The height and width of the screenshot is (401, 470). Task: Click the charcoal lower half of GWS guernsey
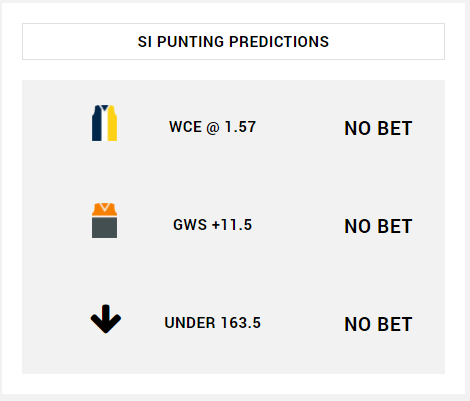[x=104, y=228]
